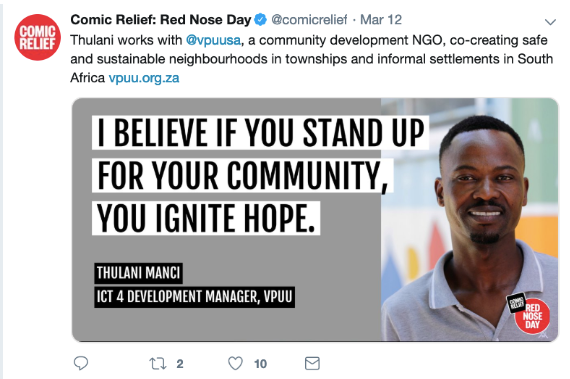View the like count of 10
Screen dimensions: 570x379
260,364
